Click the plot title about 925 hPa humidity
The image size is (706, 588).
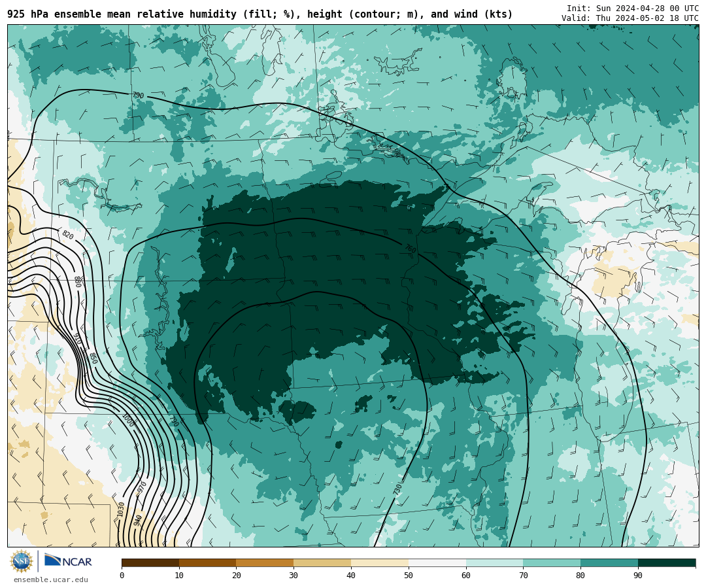[260, 14]
